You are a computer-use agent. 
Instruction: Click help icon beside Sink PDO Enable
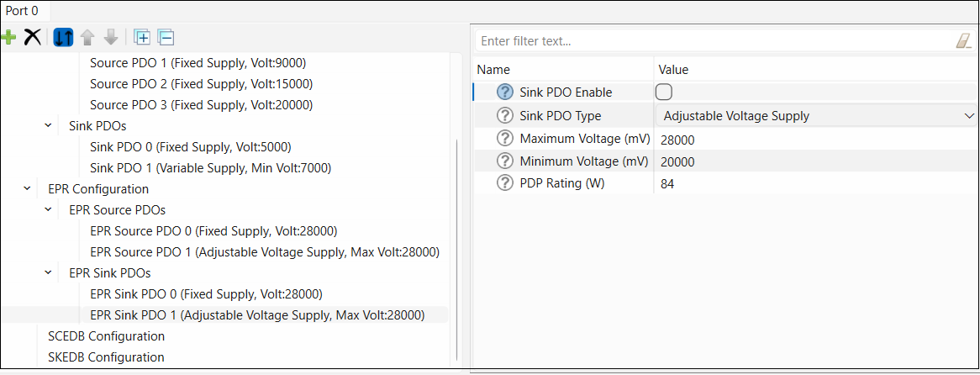click(x=504, y=92)
